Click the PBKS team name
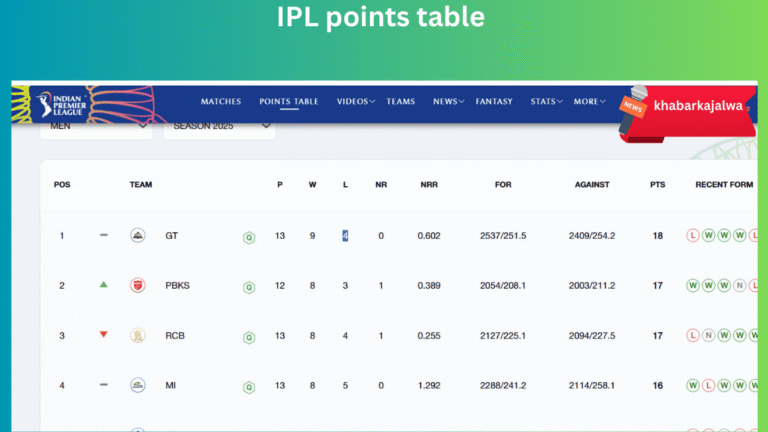768x432 pixels. (x=177, y=286)
